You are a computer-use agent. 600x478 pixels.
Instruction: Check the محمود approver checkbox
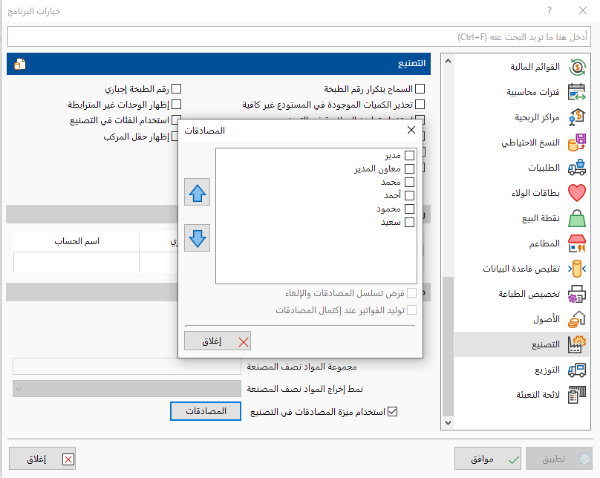tap(409, 209)
